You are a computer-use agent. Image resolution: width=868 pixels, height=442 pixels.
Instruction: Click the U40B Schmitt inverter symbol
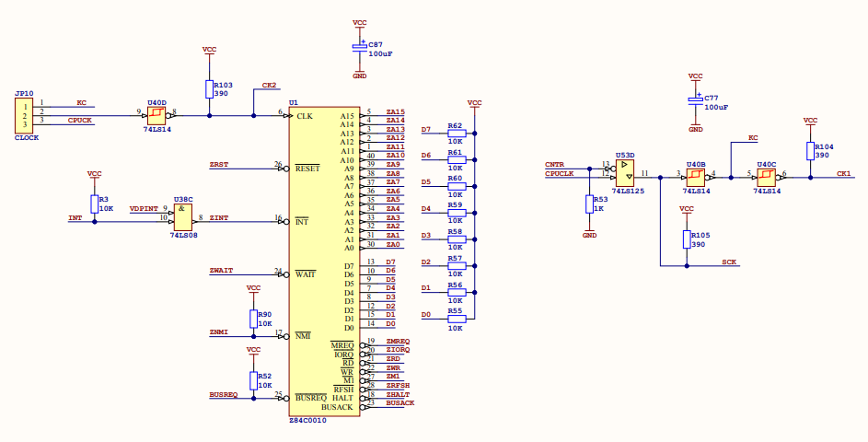(695, 175)
